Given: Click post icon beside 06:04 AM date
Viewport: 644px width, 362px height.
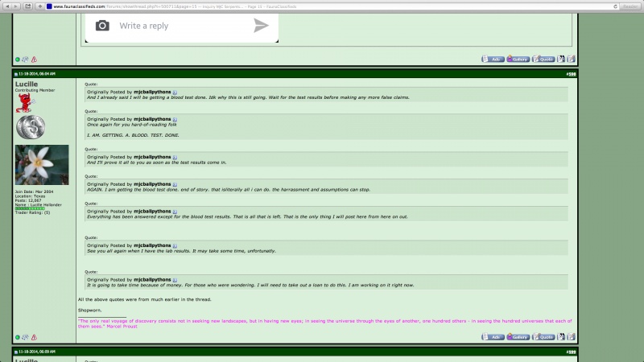Looking at the screenshot, I should click(x=16, y=74).
